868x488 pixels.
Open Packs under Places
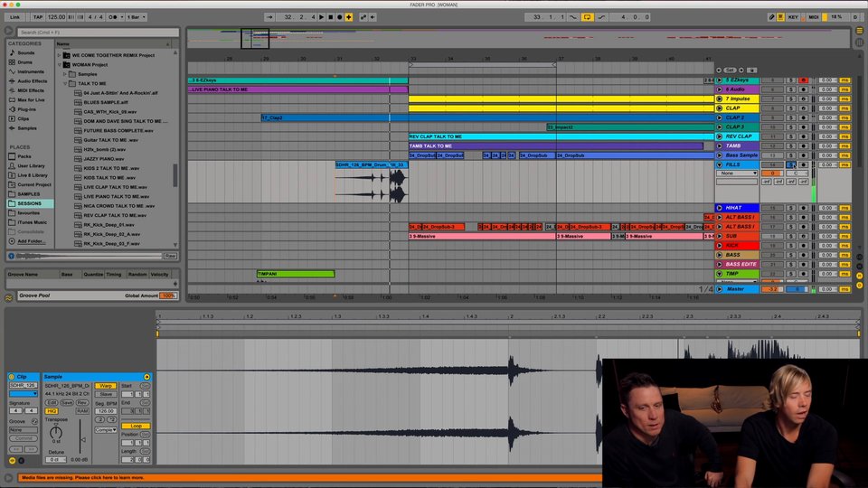tap(24, 156)
